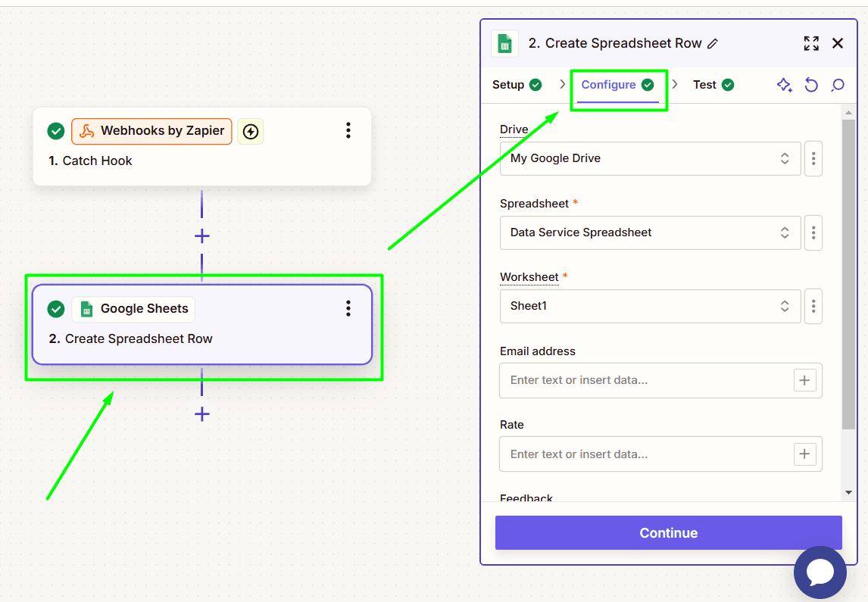This screenshot has height=602, width=868.
Task: Open the options menu next to Worksheet field
Action: pyautogui.click(x=813, y=306)
